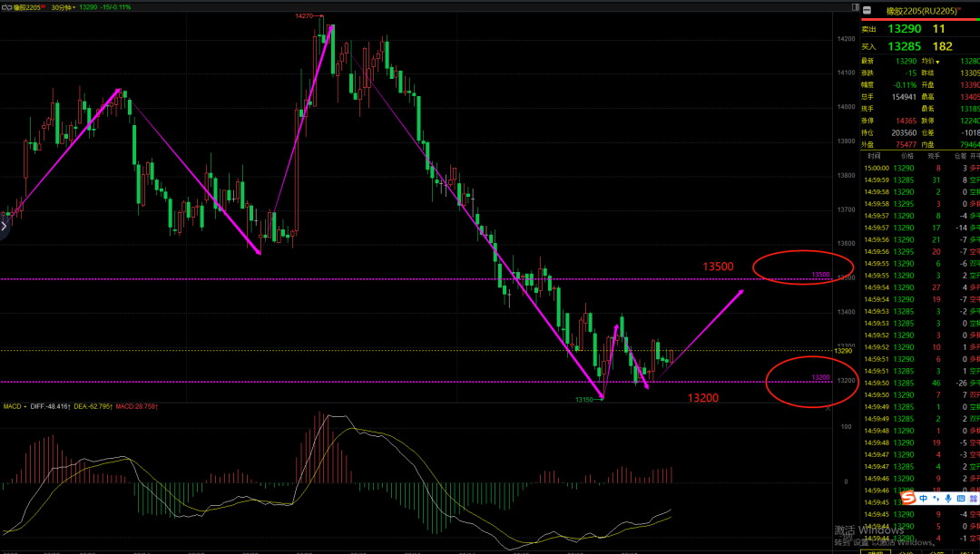Select the 14:59:50 row with volume 46

tap(920, 383)
